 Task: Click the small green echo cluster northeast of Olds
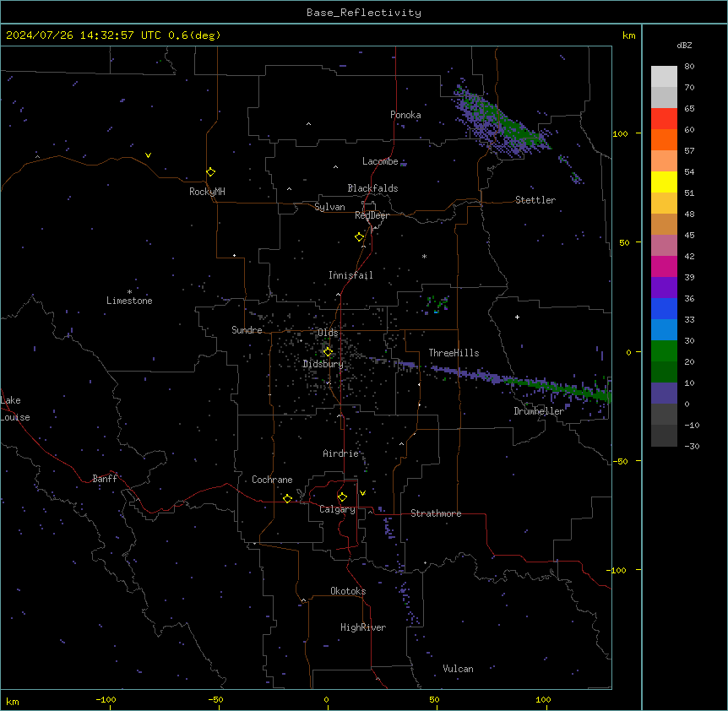point(437,304)
